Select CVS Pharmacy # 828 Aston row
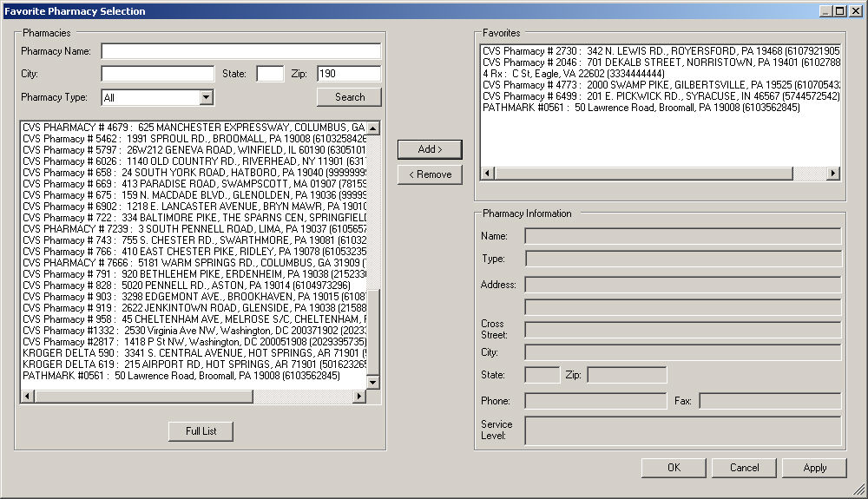 194,286
